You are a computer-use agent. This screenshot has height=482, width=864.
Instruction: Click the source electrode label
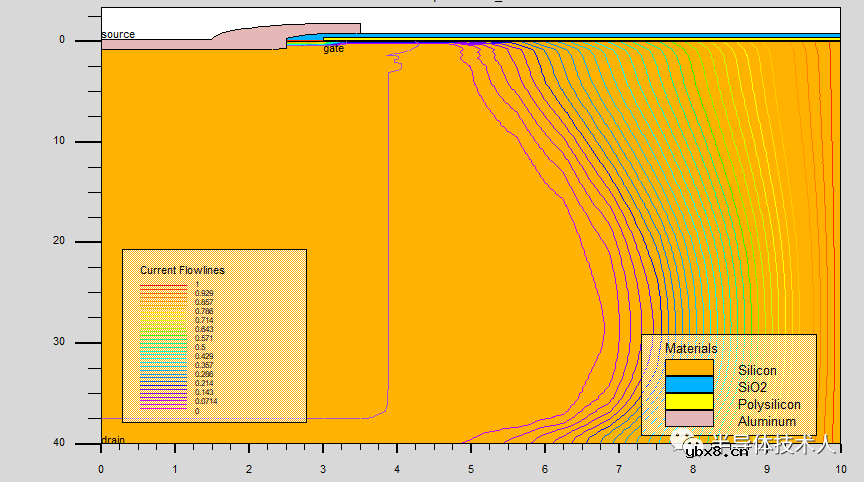coord(117,35)
